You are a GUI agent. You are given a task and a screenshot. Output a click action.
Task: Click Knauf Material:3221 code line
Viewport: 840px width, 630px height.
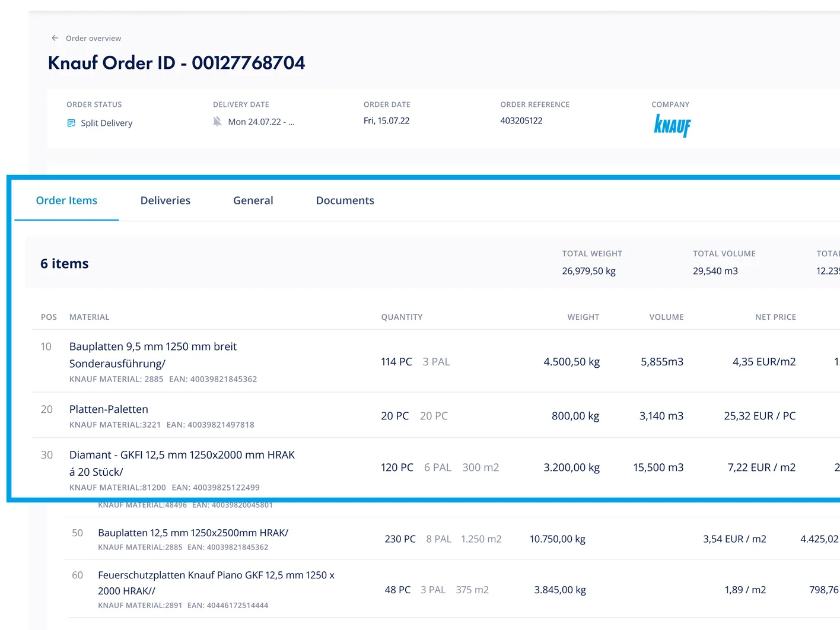pos(115,425)
